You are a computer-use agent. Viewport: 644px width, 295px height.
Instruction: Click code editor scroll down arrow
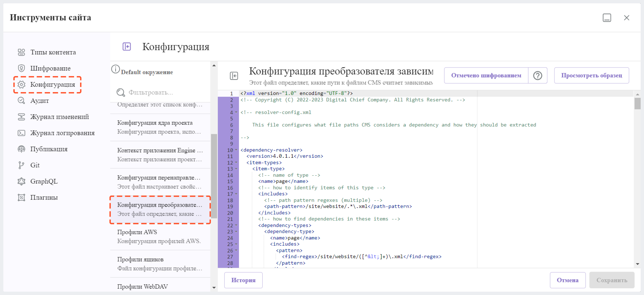[637, 264]
